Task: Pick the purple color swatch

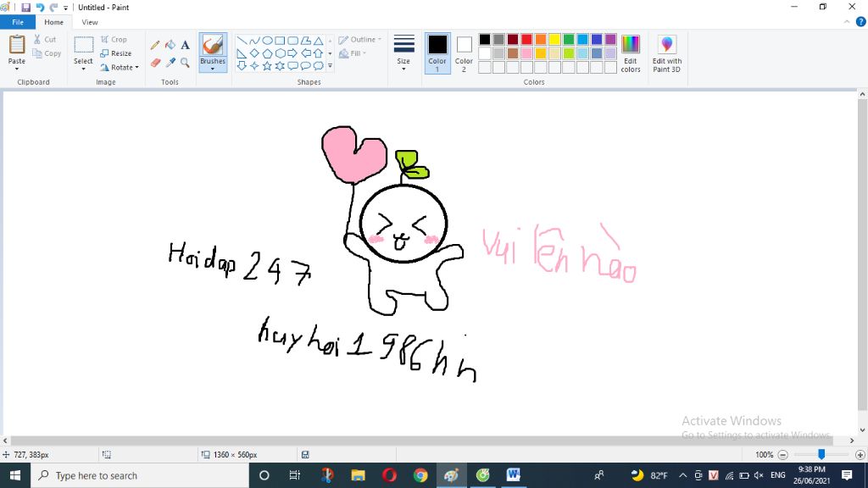Action: pyautogui.click(x=610, y=39)
